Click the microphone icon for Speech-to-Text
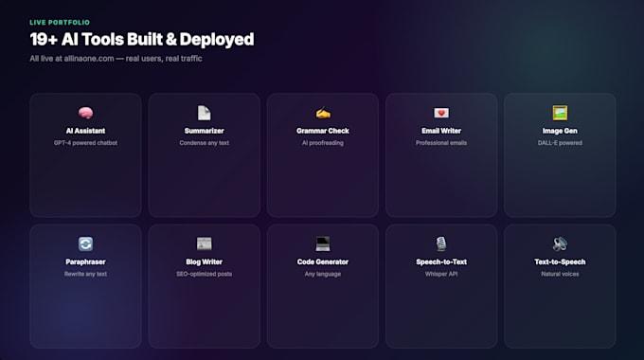This screenshot has height=360, width=644. tap(441, 243)
